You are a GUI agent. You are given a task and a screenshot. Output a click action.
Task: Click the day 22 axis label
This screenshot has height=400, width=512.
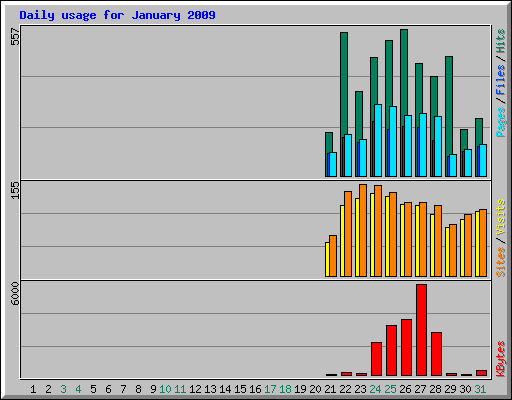[345, 389]
